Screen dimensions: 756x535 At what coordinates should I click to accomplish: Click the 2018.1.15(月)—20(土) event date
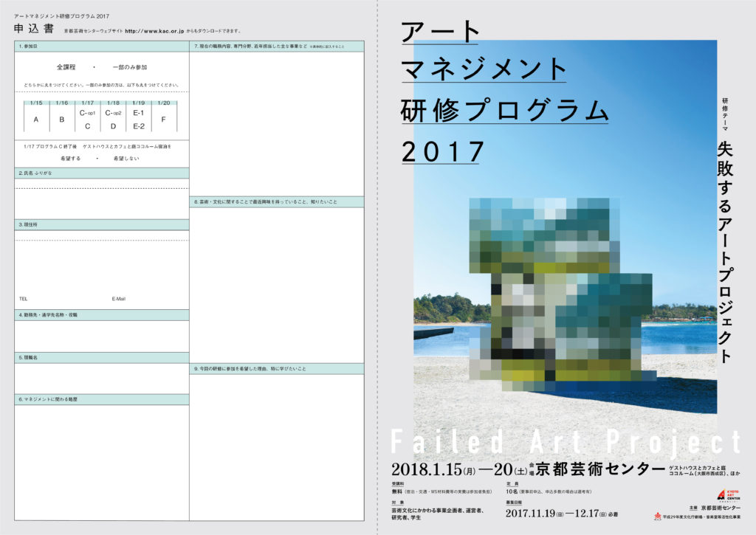click(x=459, y=469)
